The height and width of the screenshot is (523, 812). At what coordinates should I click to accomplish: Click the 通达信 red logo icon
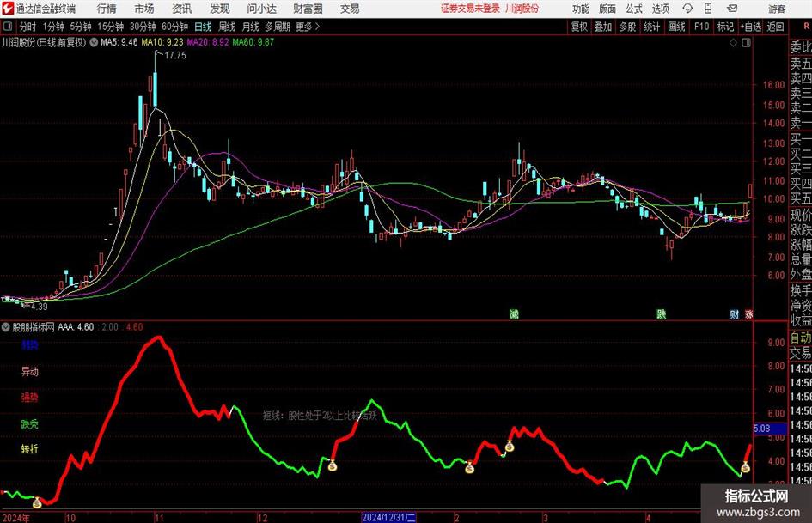[7, 9]
